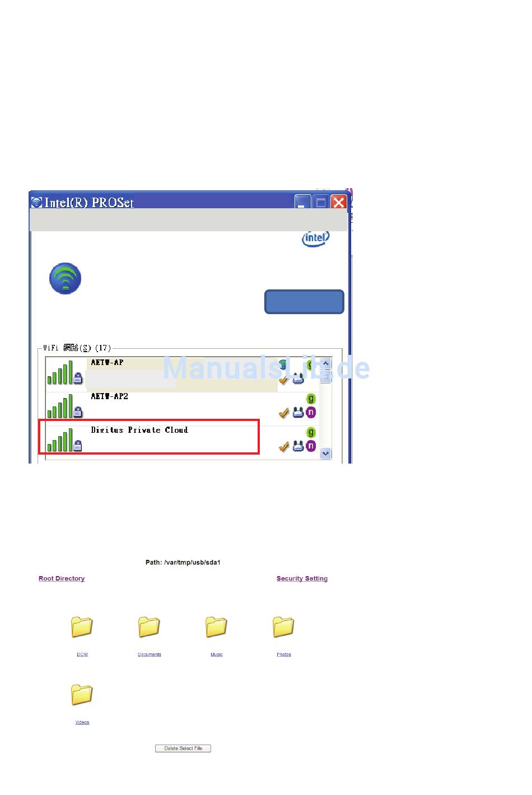Click signal strength bars for AETW-AP

[60, 372]
